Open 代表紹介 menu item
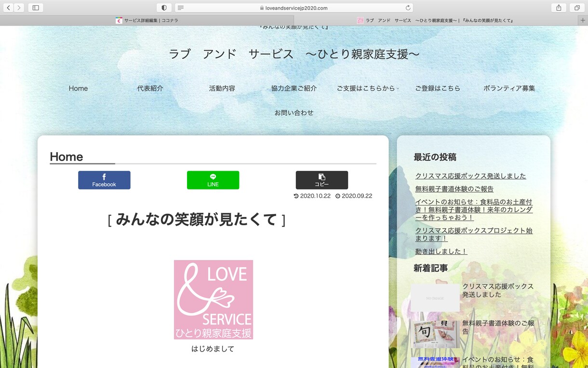 [x=150, y=88]
